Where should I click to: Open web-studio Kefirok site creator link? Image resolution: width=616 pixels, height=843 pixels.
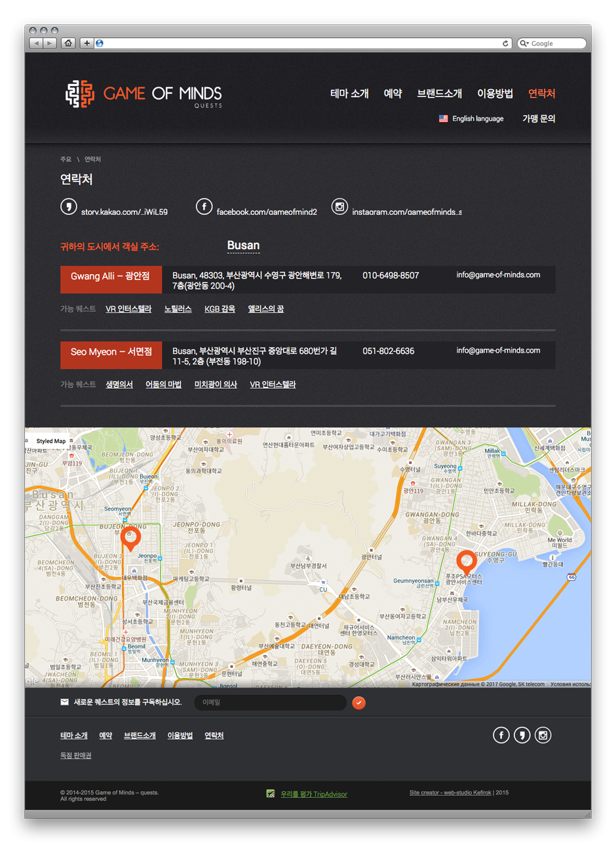tap(450, 793)
